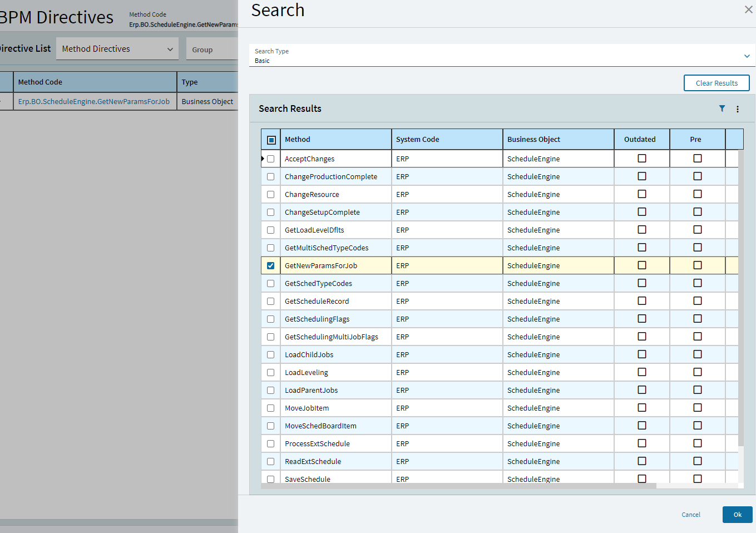The image size is (756, 533).
Task: Tick Outdated checkbox for AcceptChanges row
Action: (x=642, y=159)
